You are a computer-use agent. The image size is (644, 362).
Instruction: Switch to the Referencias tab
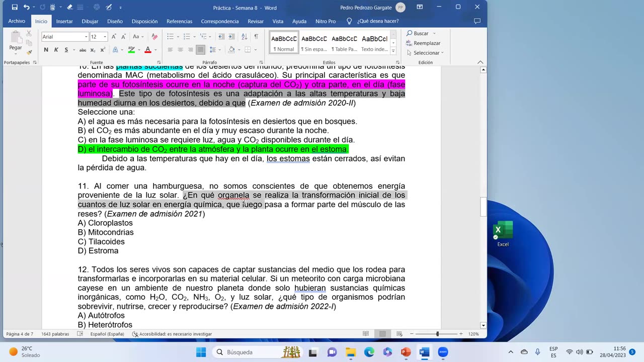tap(179, 21)
